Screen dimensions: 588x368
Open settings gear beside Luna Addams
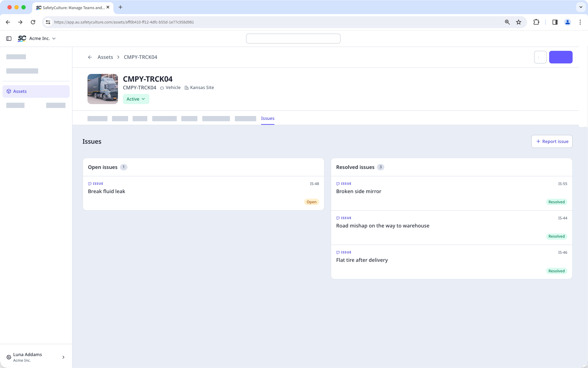9,357
